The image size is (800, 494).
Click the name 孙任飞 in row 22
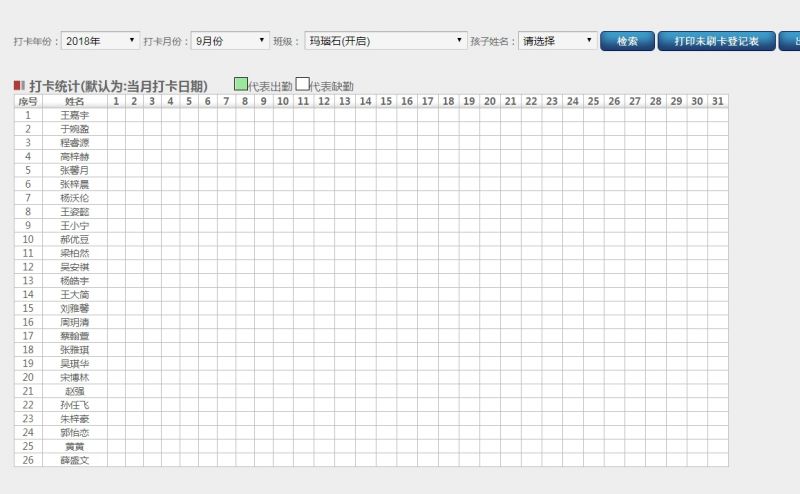coord(74,405)
